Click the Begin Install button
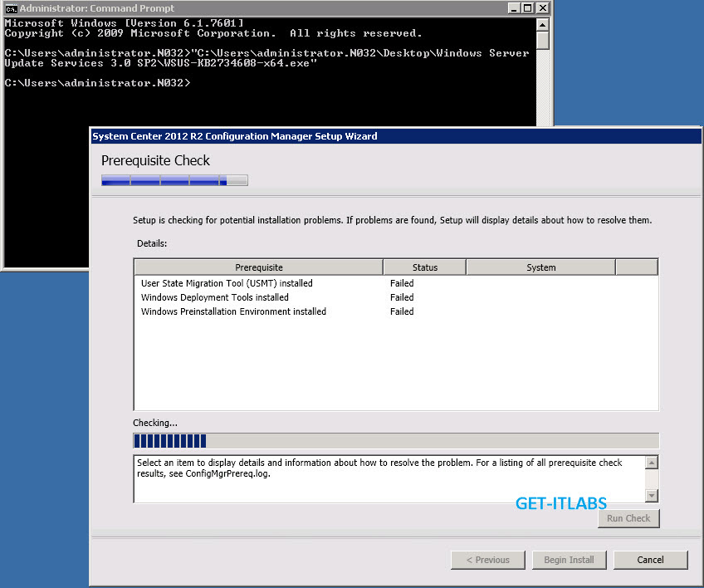This screenshot has height=588, width=704. (x=570, y=560)
